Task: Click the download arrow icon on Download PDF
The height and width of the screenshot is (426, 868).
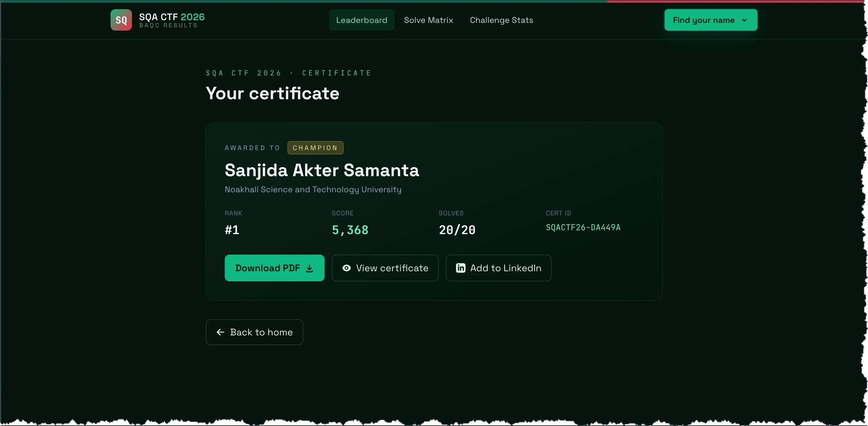Action: point(309,268)
